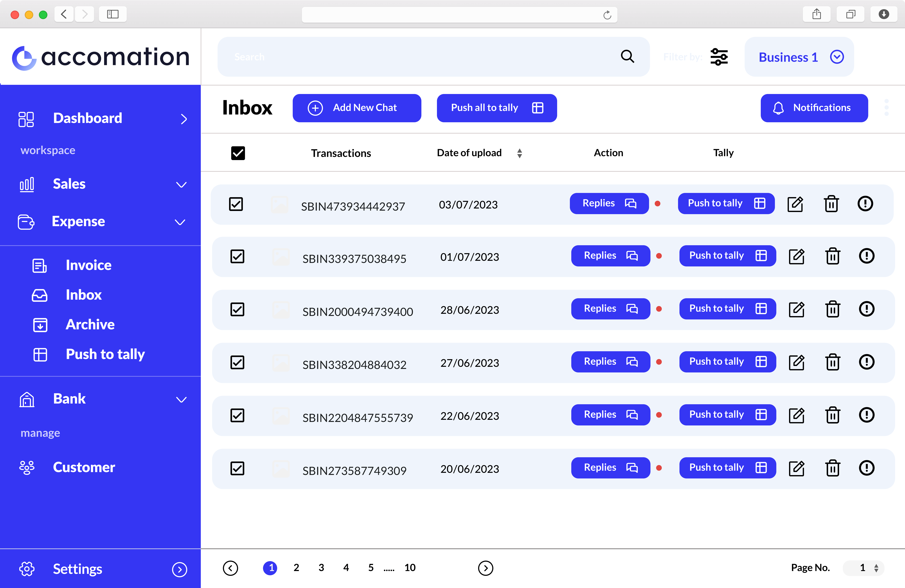This screenshot has height=588, width=905.
Task: Select Push to tally in sidebar
Action: pos(105,354)
